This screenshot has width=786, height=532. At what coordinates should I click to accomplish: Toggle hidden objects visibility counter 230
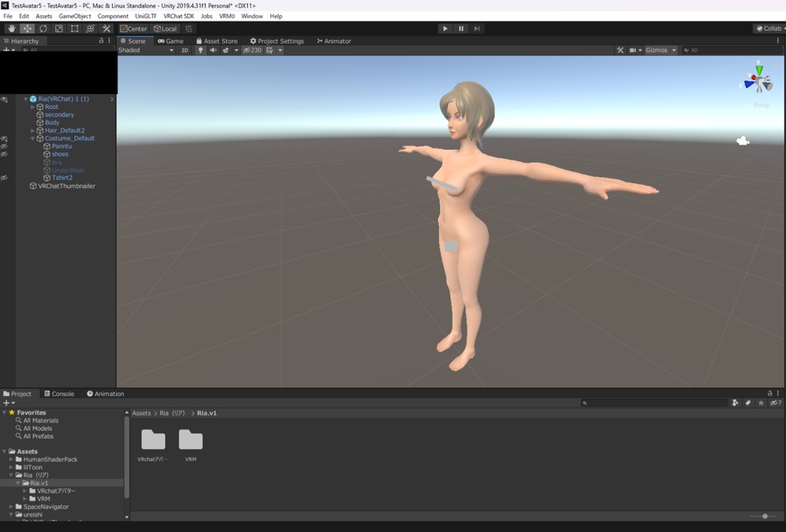pyautogui.click(x=252, y=50)
